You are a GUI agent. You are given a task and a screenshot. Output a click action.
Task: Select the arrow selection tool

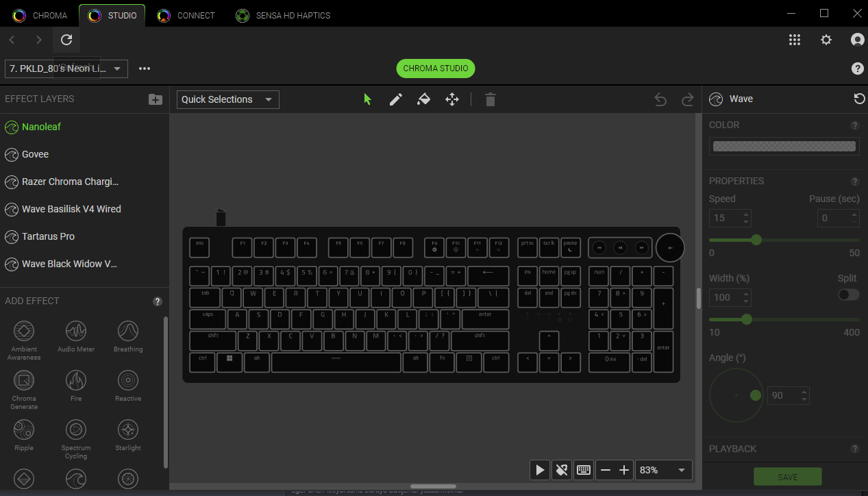367,99
